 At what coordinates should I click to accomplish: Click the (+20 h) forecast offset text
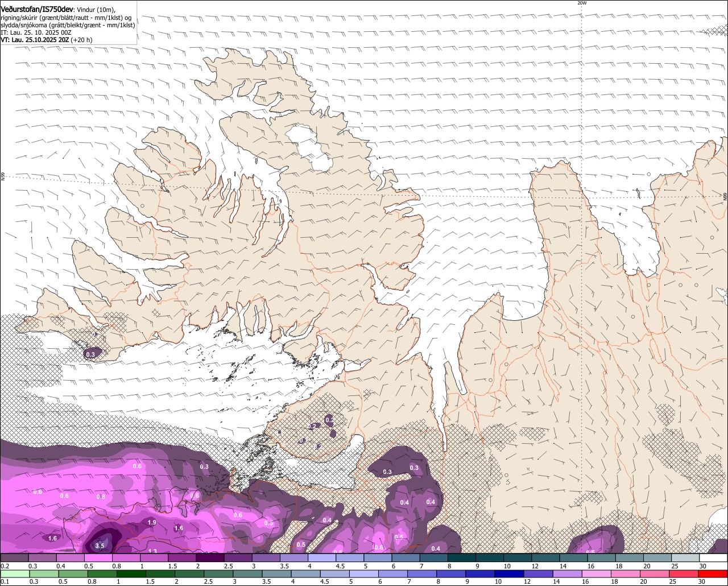coord(82,40)
